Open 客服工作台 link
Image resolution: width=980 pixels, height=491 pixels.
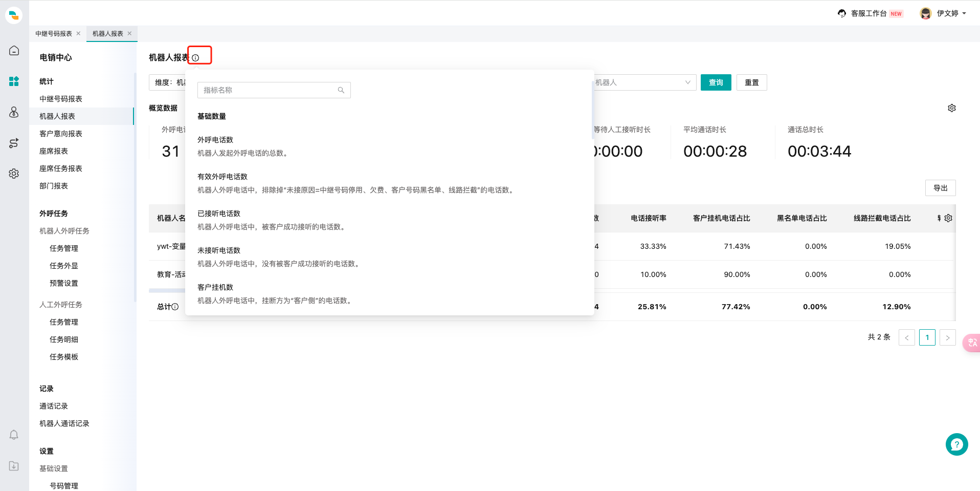coord(869,13)
